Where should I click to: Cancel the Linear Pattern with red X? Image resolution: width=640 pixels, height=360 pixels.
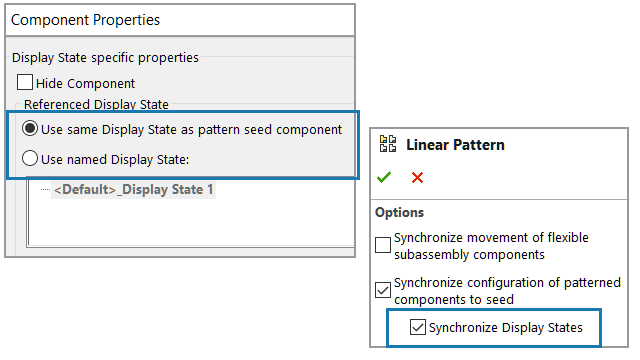pos(417,178)
